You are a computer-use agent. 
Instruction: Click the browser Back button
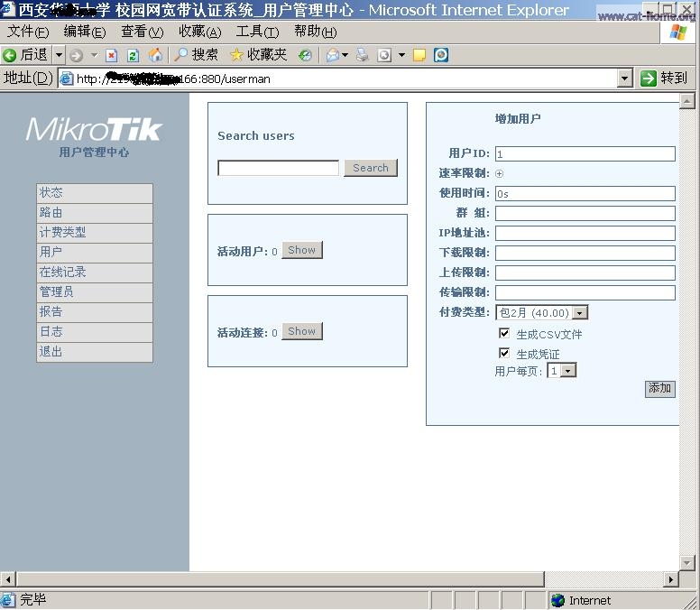pos(25,55)
